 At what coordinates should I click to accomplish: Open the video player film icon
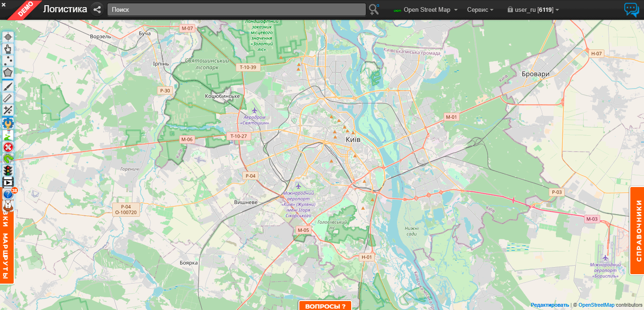8,182
